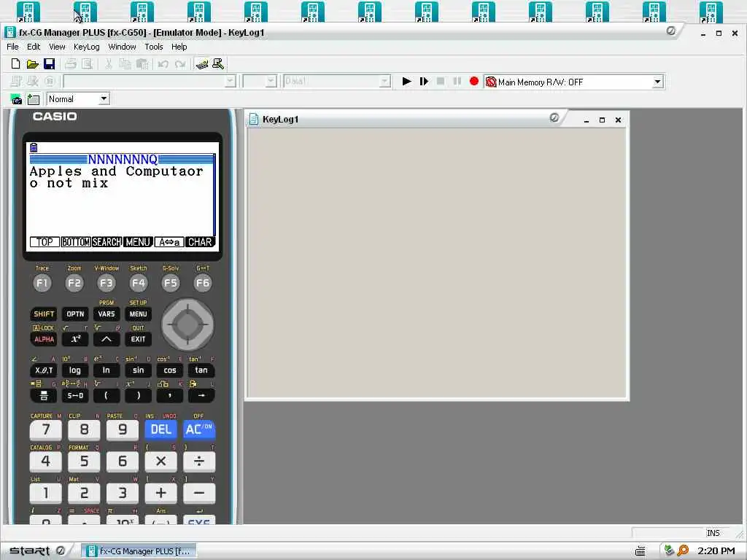
Task: Open the KeyLog menu
Action: (87, 47)
